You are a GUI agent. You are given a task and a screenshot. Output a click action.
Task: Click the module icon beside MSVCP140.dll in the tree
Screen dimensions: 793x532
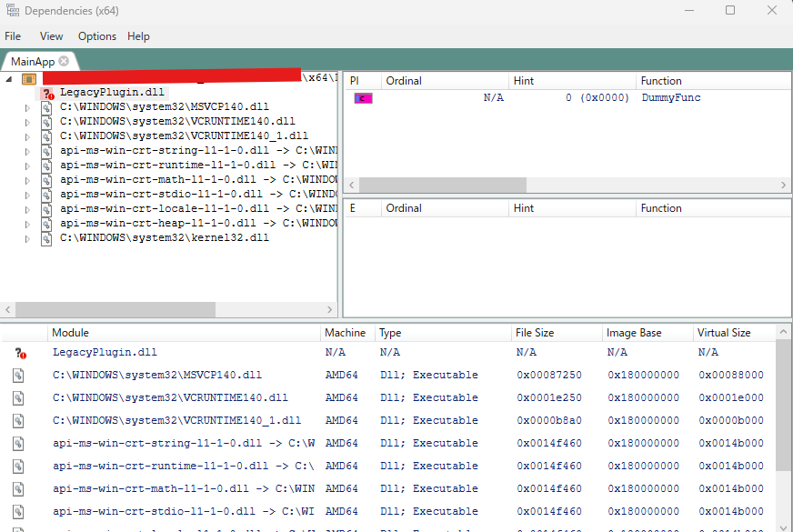coord(45,106)
